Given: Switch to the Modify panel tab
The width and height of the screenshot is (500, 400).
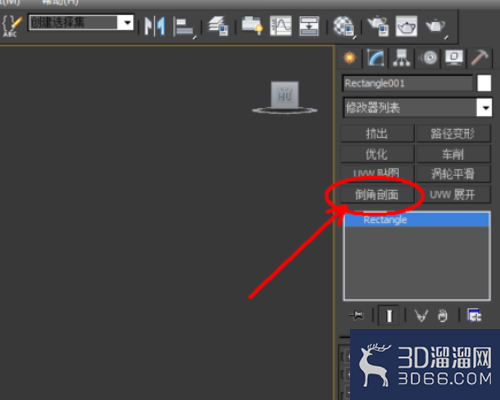Looking at the screenshot, I should pos(376,58).
